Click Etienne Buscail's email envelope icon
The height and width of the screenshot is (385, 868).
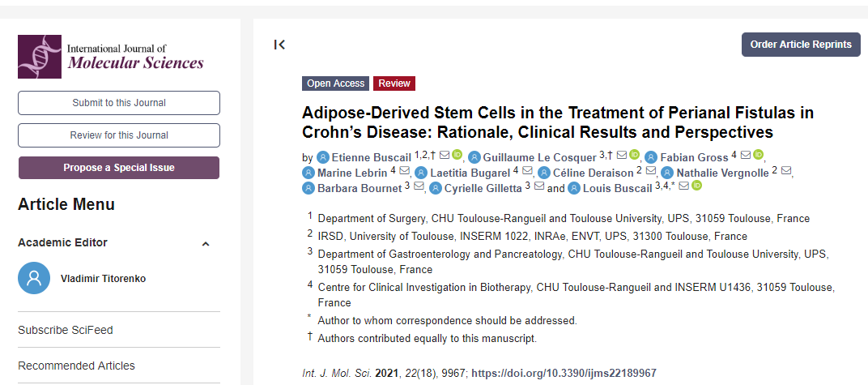pyautogui.click(x=445, y=155)
